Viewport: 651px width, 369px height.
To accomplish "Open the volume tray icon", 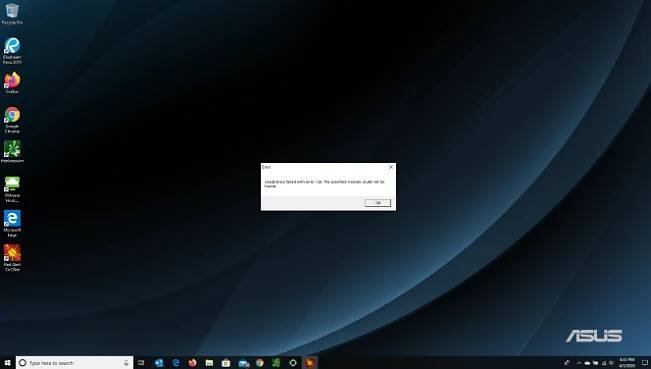I will [x=612, y=363].
